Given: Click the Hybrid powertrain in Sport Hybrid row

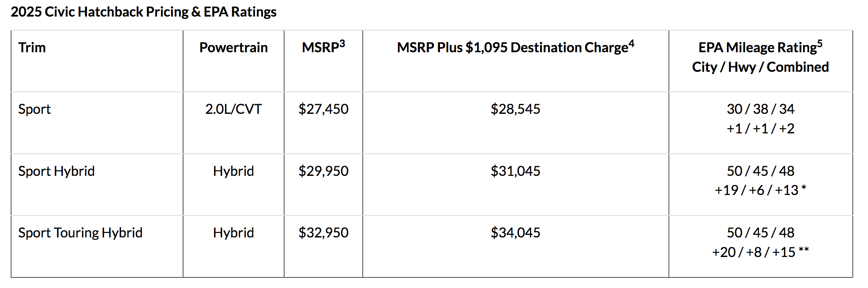Looking at the screenshot, I should [x=233, y=171].
